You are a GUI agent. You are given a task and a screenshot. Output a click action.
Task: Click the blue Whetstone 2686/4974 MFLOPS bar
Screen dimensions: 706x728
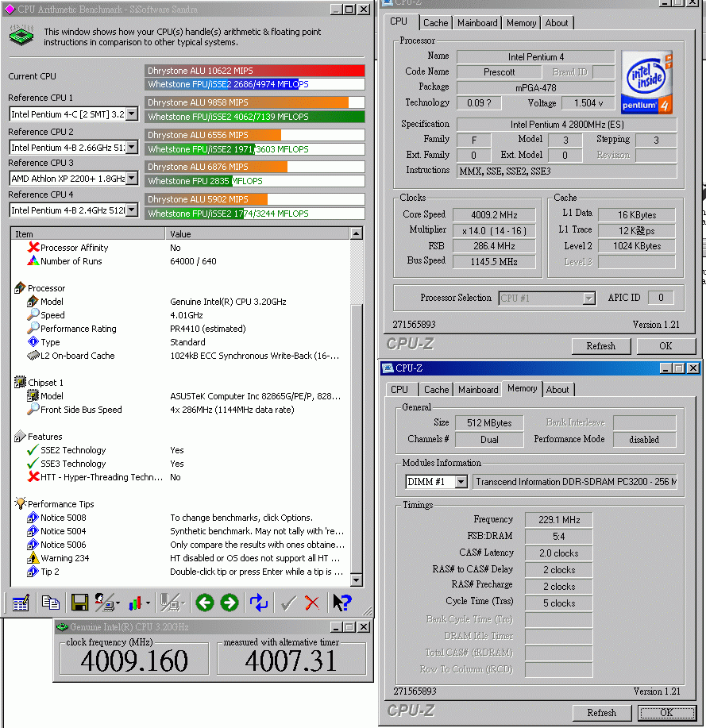point(255,84)
